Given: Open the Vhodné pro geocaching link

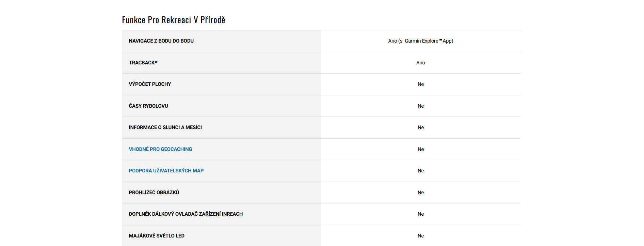Looking at the screenshot, I should click(160, 149).
